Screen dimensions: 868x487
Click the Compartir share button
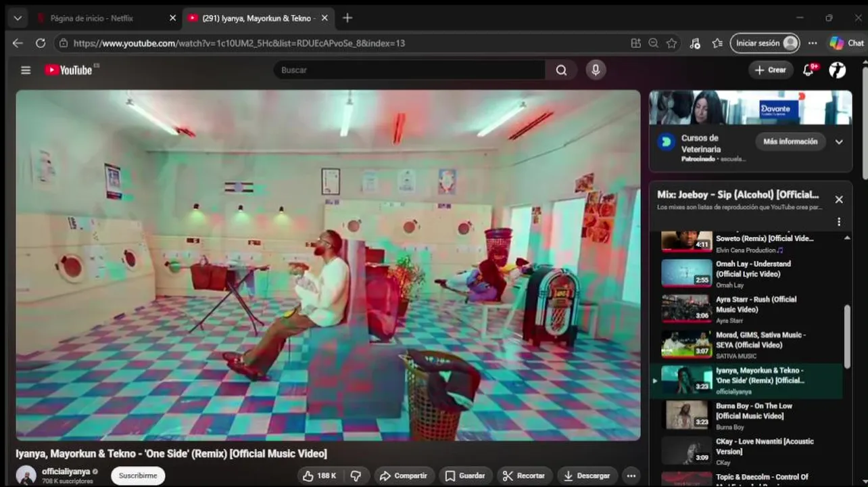coord(404,476)
